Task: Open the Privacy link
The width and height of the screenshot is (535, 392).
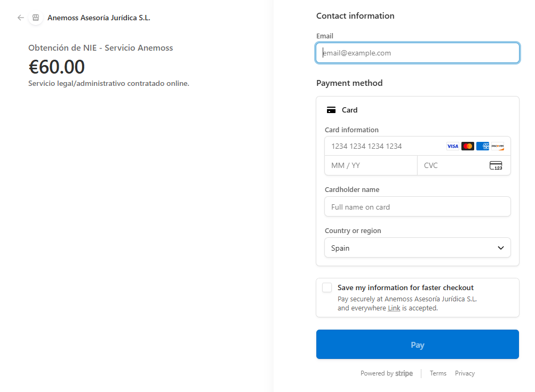Action: [465, 373]
